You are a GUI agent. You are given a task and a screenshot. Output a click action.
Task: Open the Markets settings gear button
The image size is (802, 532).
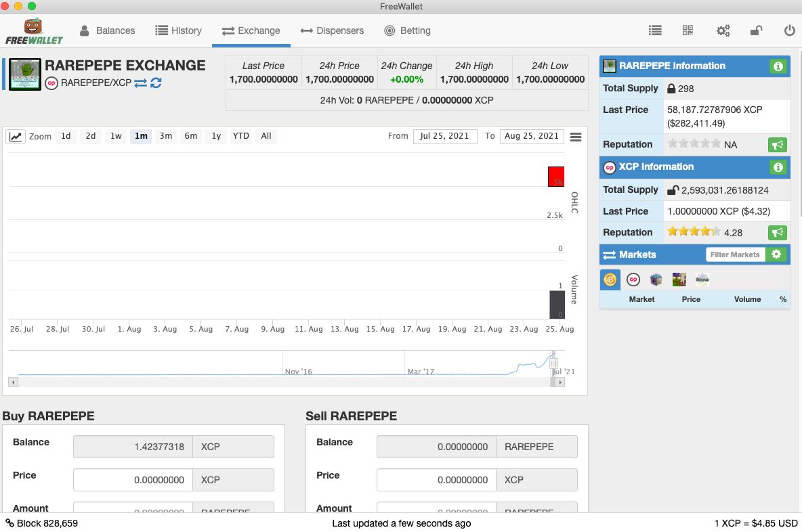point(776,254)
